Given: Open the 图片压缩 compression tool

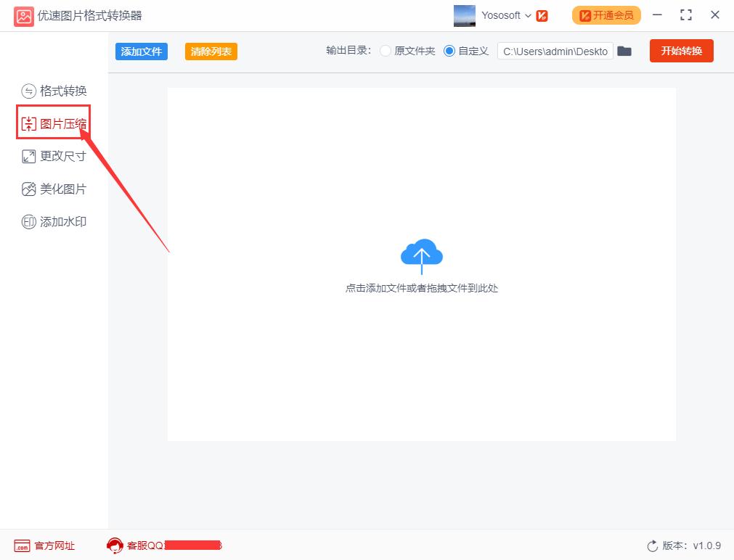Looking at the screenshot, I should 54,123.
